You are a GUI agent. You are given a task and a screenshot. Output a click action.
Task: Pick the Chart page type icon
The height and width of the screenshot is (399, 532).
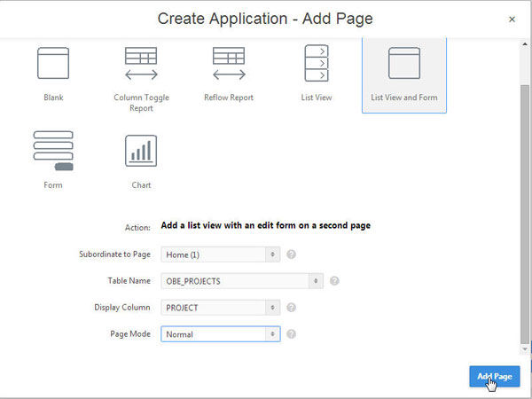141,151
